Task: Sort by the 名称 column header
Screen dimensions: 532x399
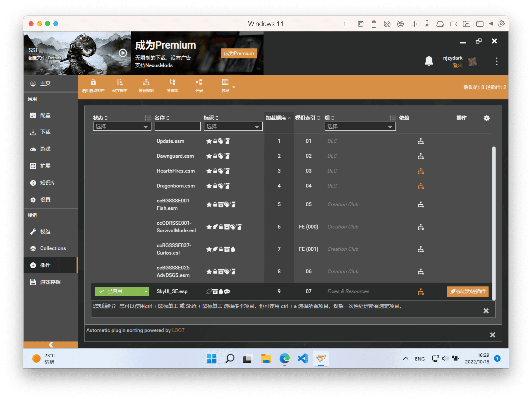Action: pos(162,118)
